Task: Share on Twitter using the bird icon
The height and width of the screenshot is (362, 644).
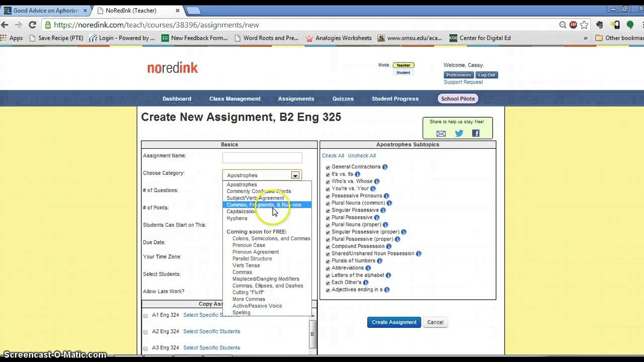Action: point(459,133)
